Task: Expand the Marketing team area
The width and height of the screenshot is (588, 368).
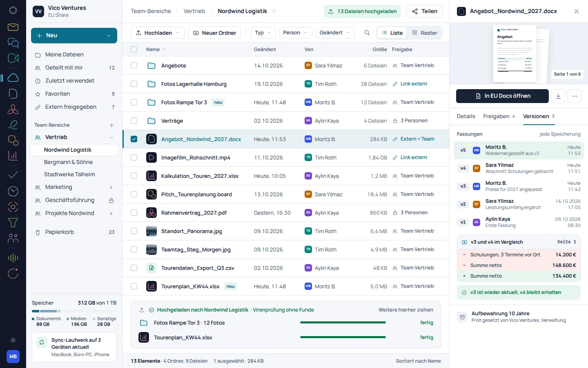Action: pyautogui.click(x=111, y=187)
